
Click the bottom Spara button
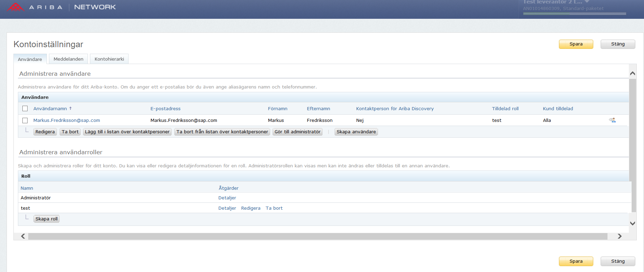pos(576,261)
